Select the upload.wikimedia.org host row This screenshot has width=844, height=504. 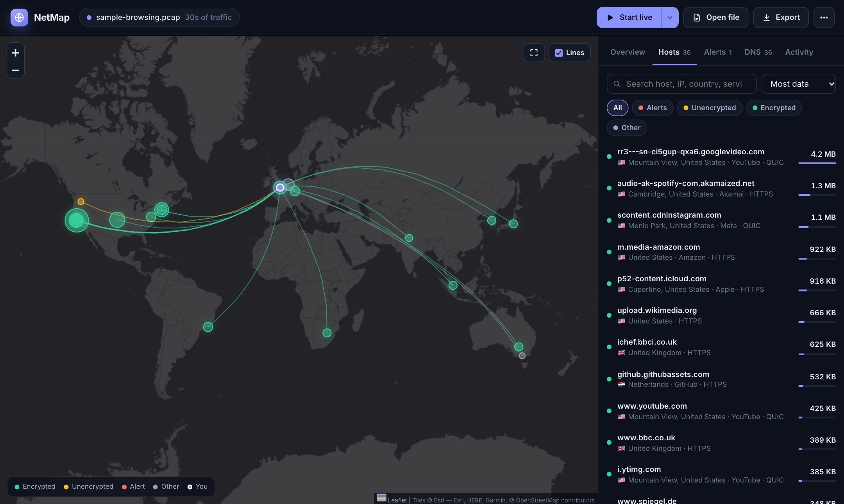(x=721, y=315)
